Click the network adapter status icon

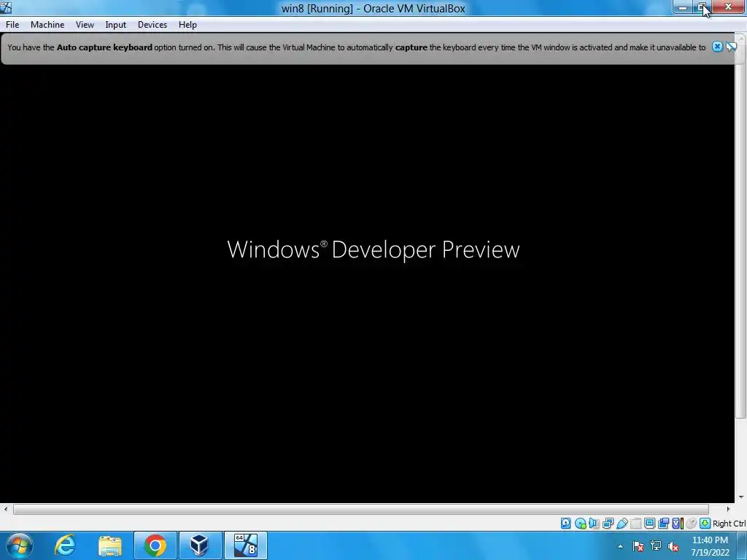coord(608,524)
